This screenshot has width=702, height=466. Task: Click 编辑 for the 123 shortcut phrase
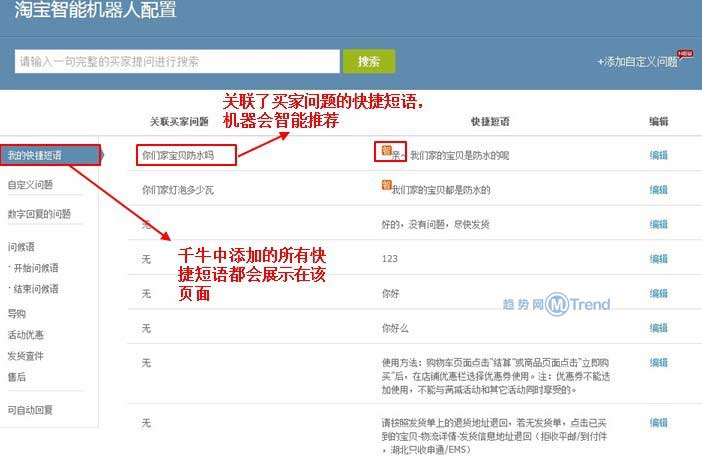point(658,258)
